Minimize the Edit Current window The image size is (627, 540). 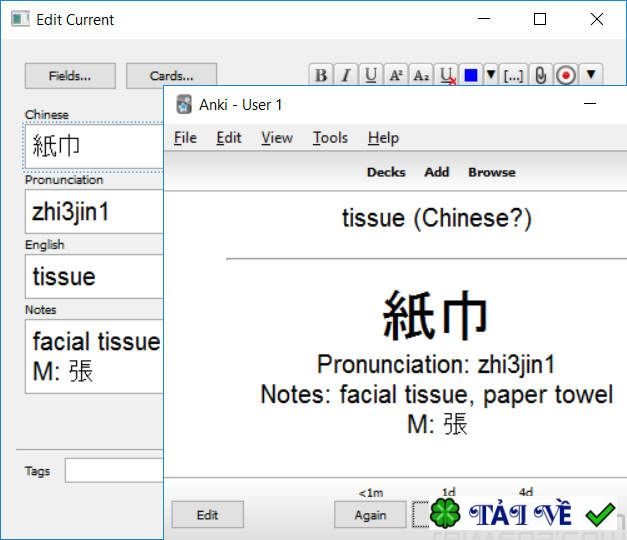484,19
